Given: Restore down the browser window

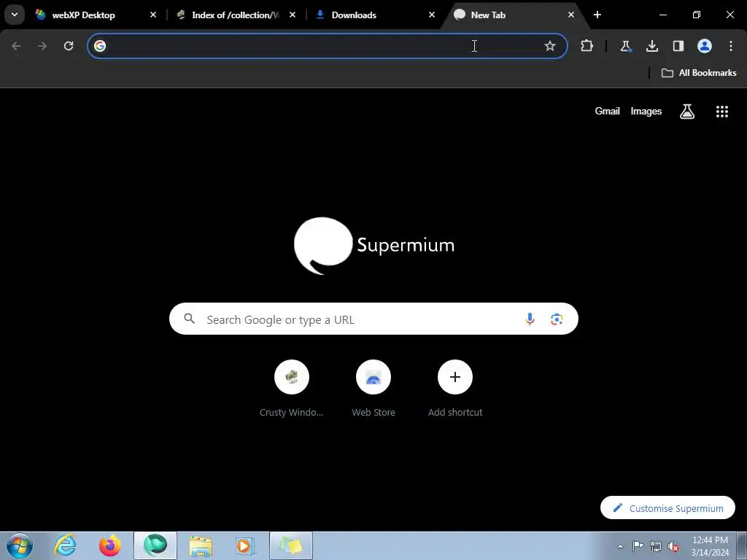Looking at the screenshot, I should coord(697,15).
